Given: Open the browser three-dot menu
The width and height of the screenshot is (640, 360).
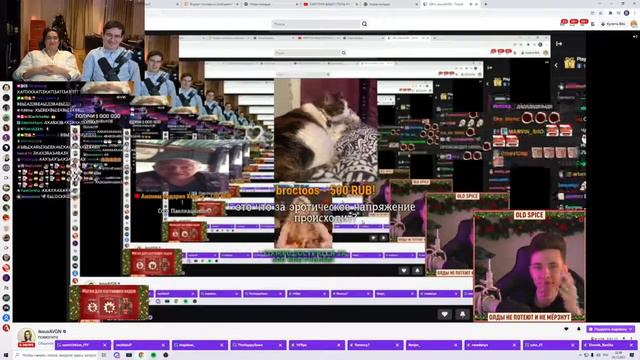Looking at the screenshot, I should tap(635, 13).
